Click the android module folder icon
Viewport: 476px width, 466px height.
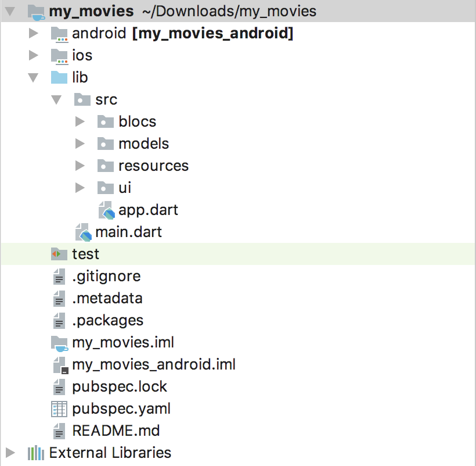pos(59,34)
